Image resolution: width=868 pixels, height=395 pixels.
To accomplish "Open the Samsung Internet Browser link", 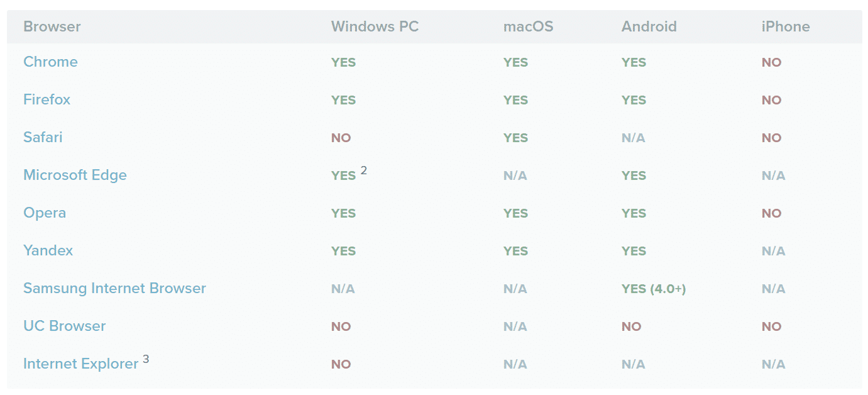I will pos(114,288).
